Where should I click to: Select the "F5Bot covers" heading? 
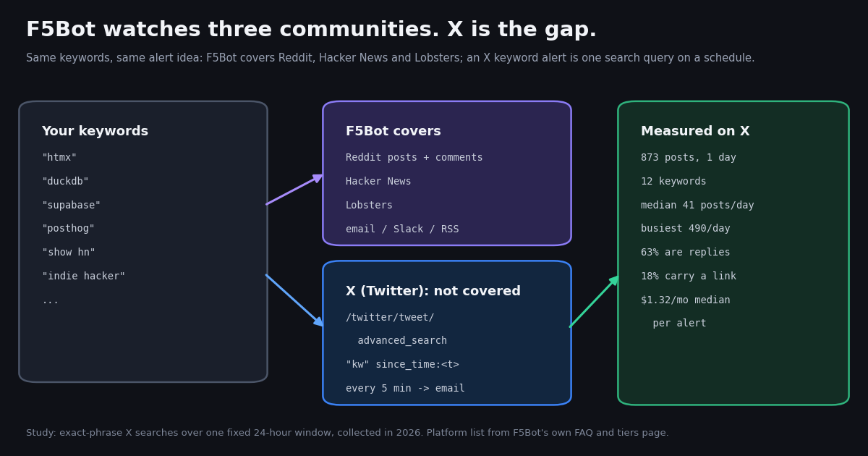(393, 132)
